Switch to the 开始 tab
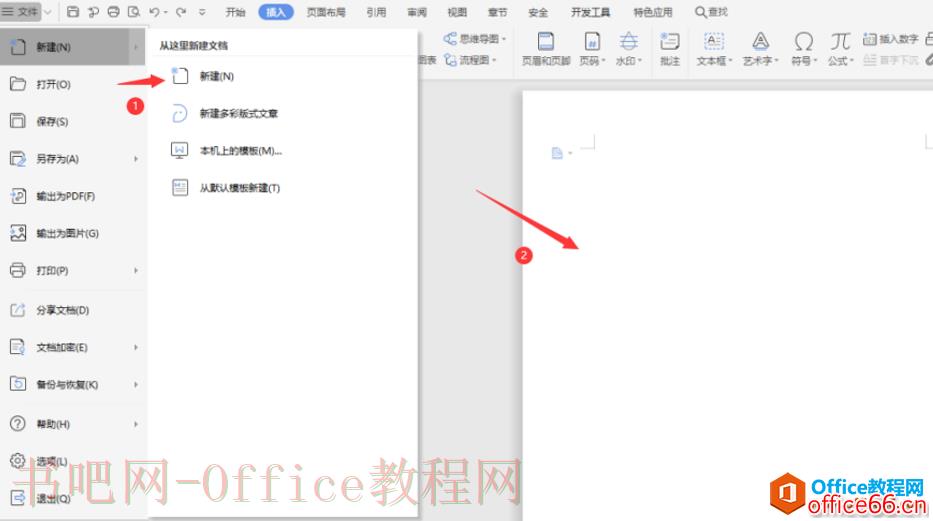The height and width of the screenshot is (521, 933). [236, 12]
